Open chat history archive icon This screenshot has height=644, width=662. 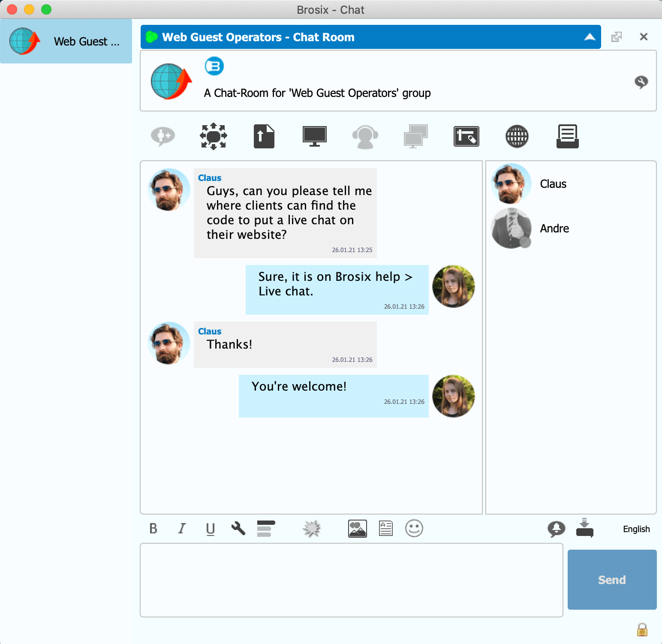[x=567, y=136]
